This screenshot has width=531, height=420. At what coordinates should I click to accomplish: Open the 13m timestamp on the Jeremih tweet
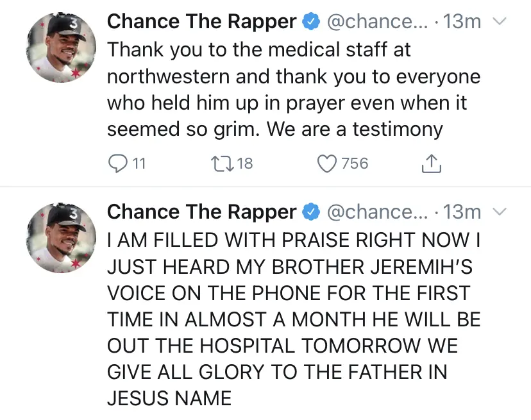[462, 212]
